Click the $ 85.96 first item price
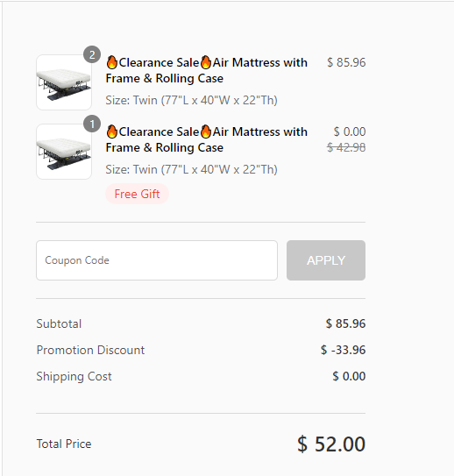This screenshot has height=476, width=454. pos(346,62)
